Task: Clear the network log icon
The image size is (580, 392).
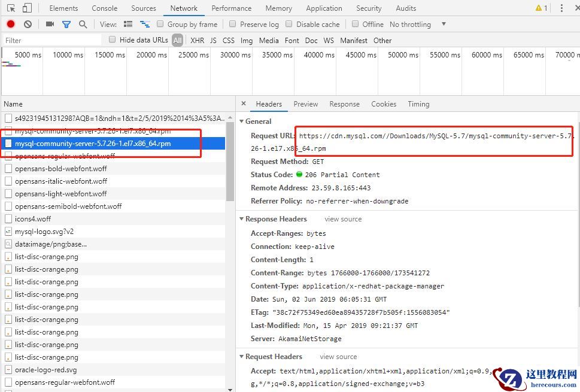Action: coord(28,25)
